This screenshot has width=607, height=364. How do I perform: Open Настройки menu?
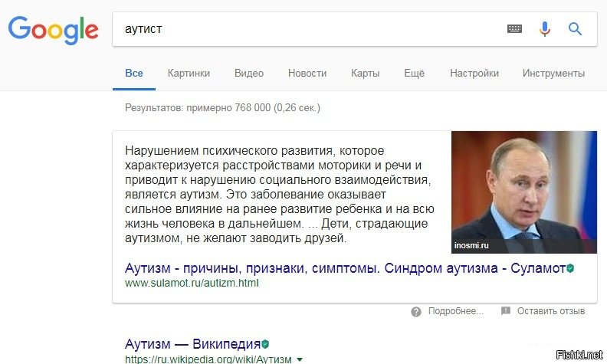click(x=474, y=74)
